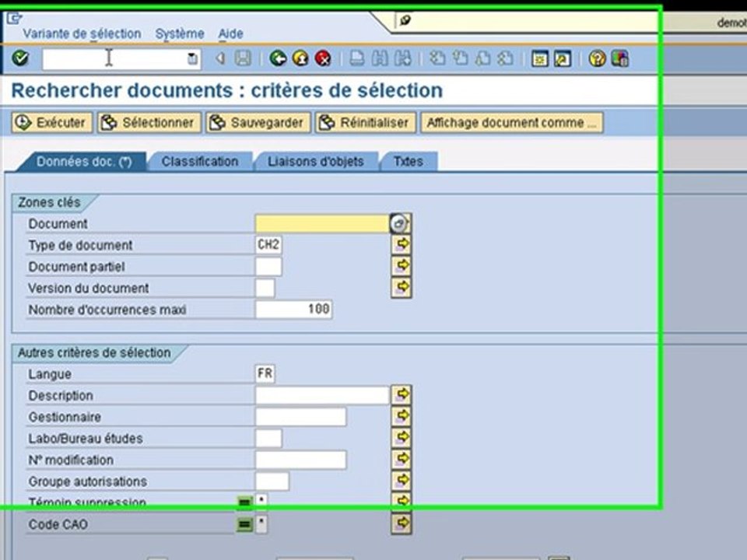Click the window menu icon above Variante de sélection
This screenshot has width=747, height=560.
tap(14, 19)
